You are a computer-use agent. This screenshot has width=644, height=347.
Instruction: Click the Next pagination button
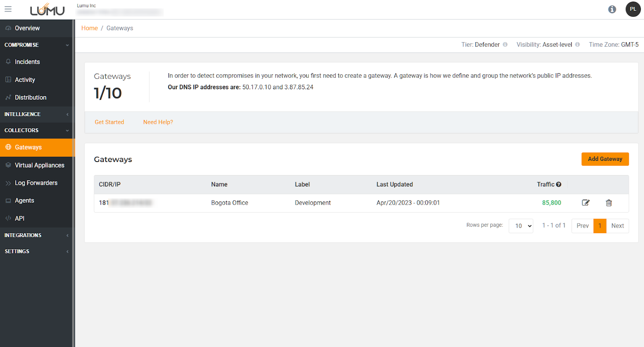(617, 226)
